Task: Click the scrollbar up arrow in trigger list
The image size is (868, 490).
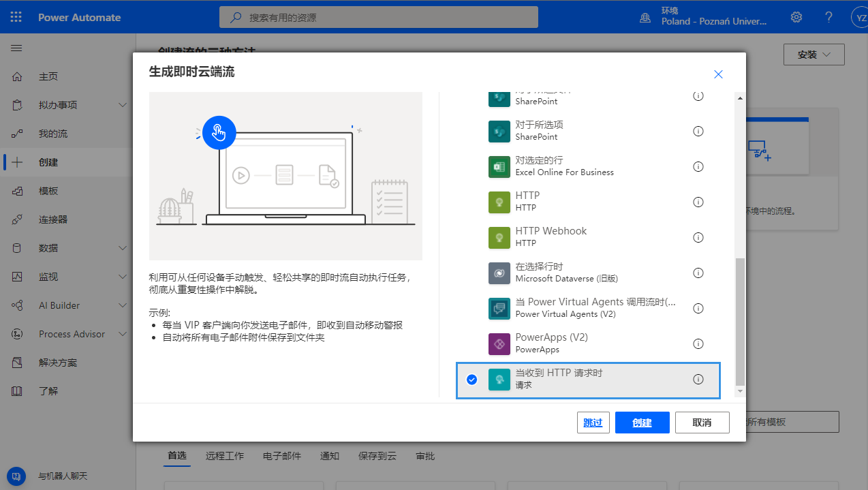Action: pos(741,97)
